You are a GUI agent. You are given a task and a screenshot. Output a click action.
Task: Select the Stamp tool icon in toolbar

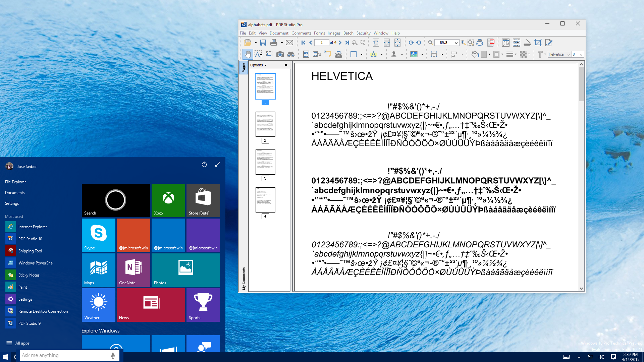(x=393, y=54)
